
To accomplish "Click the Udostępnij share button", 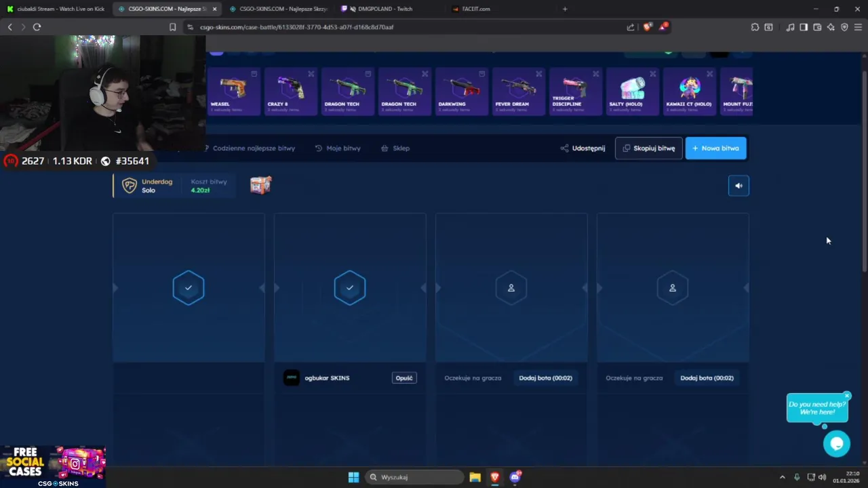I will coord(583,148).
